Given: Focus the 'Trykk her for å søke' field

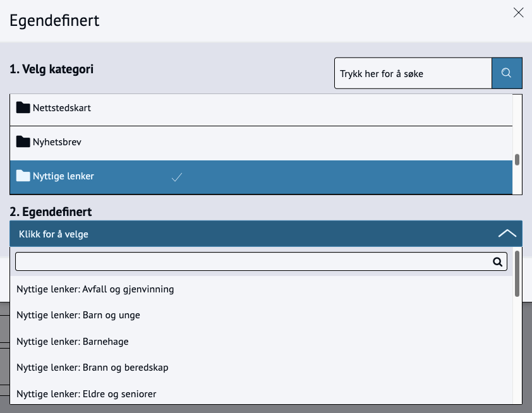Looking at the screenshot, I should tap(413, 73).
